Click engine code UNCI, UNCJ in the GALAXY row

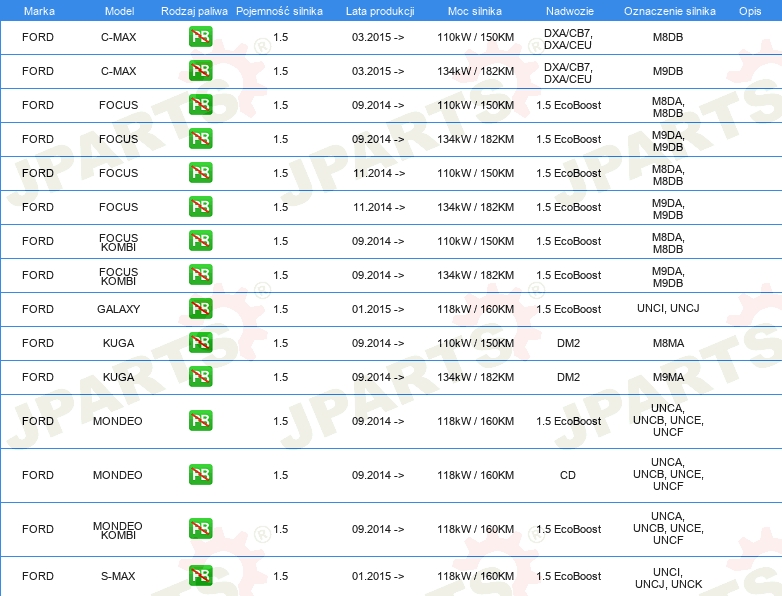[x=668, y=308]
